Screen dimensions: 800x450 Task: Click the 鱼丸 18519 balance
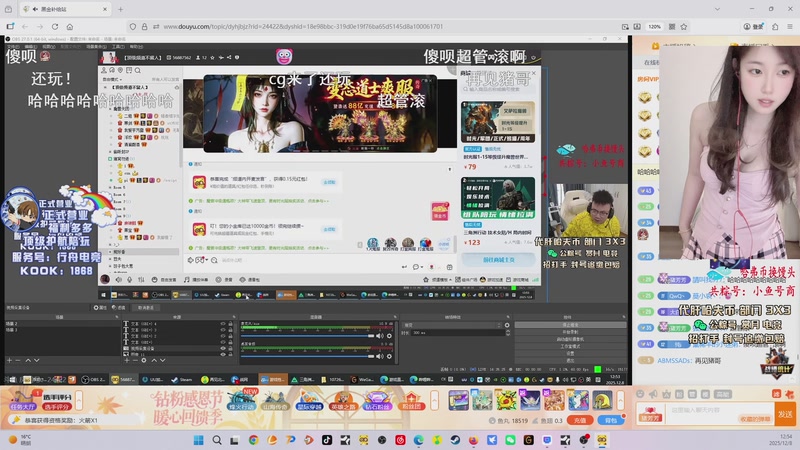coord(508,421)
